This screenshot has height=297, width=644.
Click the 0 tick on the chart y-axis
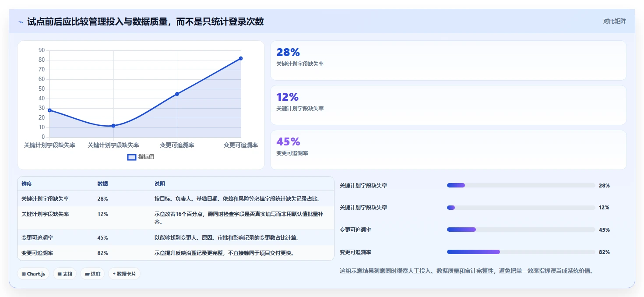click(43, 137)
